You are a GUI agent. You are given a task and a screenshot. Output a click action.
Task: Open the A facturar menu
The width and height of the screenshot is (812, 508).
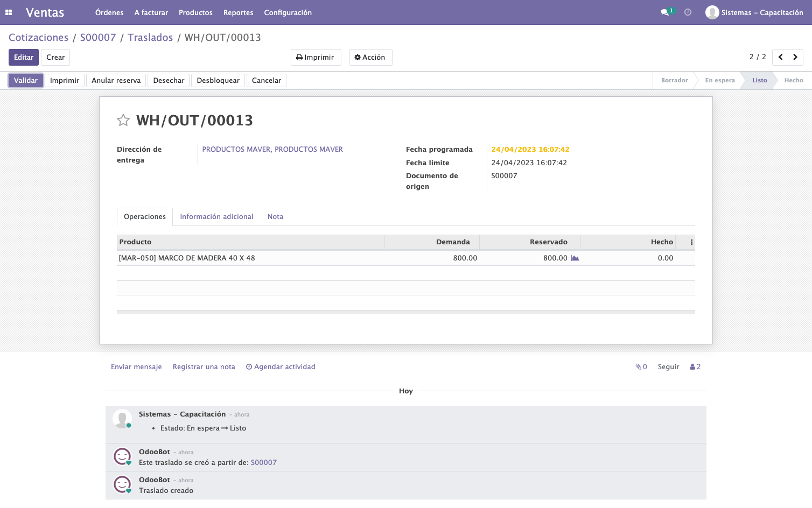151,12
